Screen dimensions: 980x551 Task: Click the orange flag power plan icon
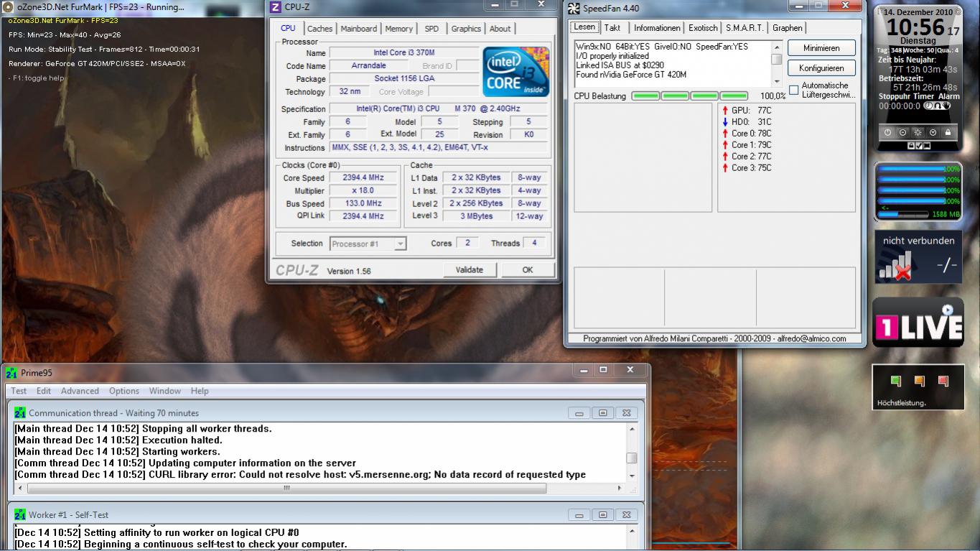coord(920,381)
